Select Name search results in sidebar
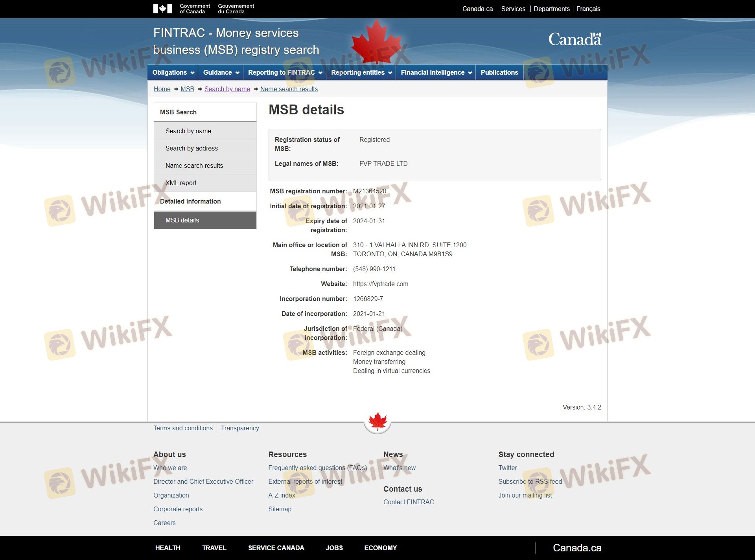The height and width of the screenshot is (560, 755). click(205, 165)
